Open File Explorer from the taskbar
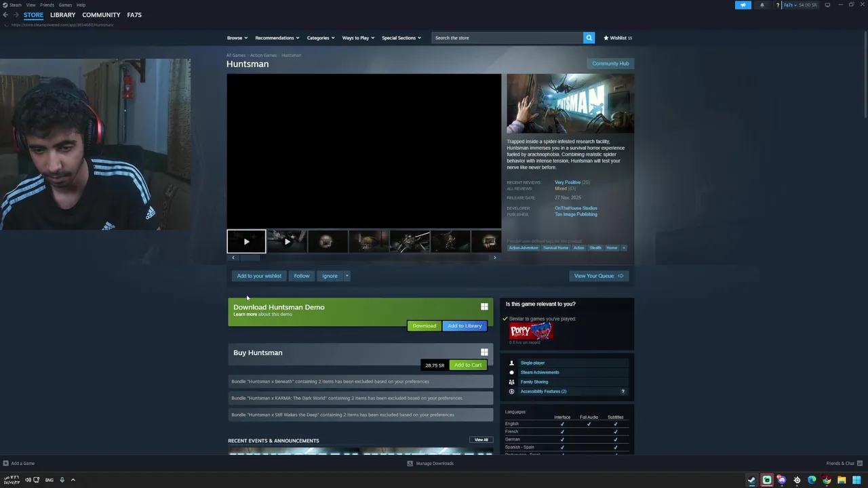868x488 pixels. (842, 480)
